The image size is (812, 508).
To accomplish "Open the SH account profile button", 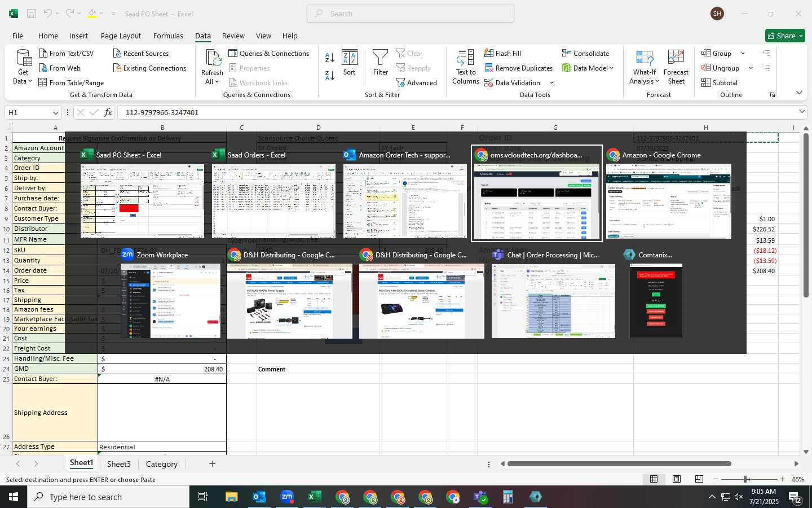I will pos(717,14).
